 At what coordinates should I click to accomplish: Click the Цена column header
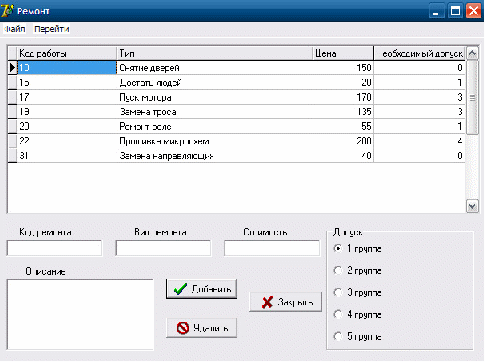point(343,53)
